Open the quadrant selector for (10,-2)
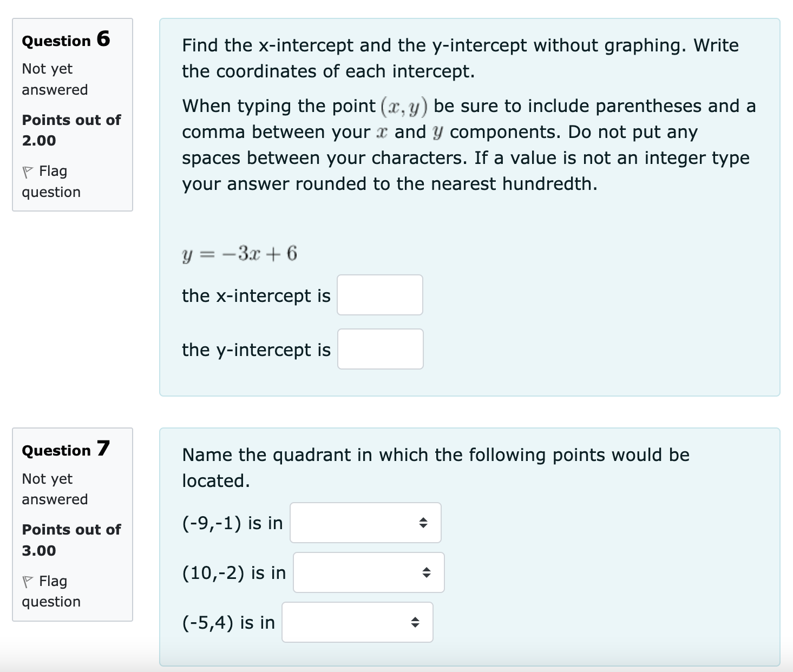793x672 pixels. tap(368, 572)
